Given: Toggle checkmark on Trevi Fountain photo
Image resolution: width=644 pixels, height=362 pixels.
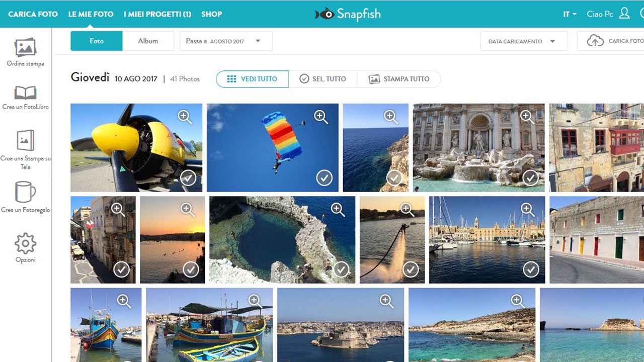Looking at the screenshot, I should pos(530,178).
